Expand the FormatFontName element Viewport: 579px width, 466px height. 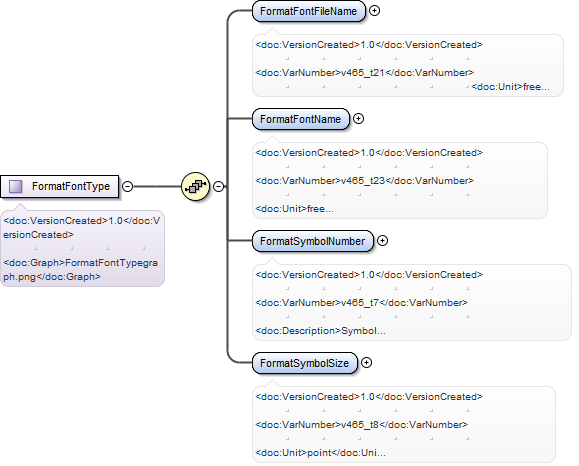tap(358, 119)
